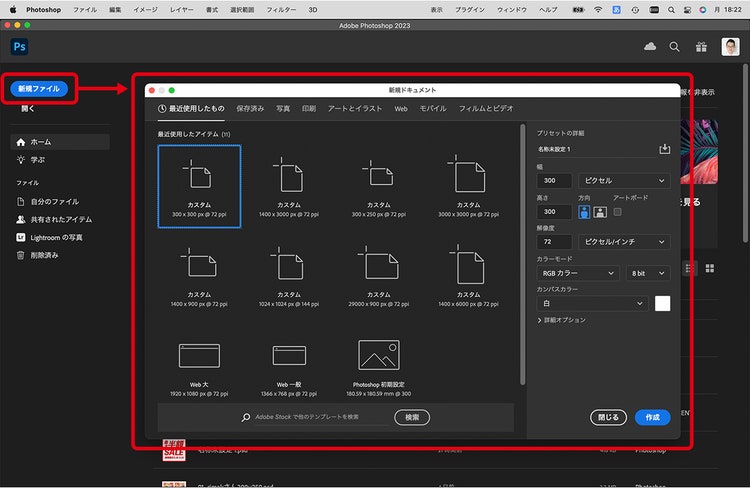Viewport: 750px width, 488px height.
Task: Switch to the フィルムとビデオ tab
Action: [x=486, y=109]
